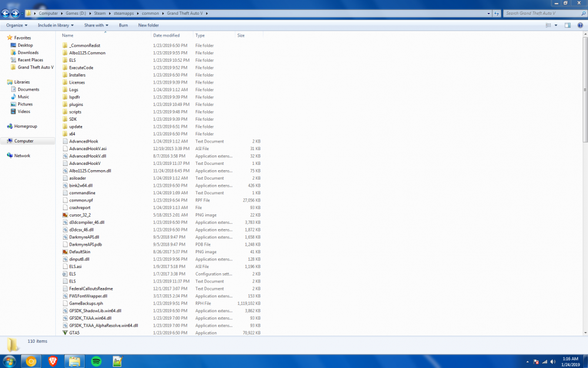Image resolution: width=588 pixels, height=368 pixels.
Task: Open the Windows Start button
Action: 9,362
